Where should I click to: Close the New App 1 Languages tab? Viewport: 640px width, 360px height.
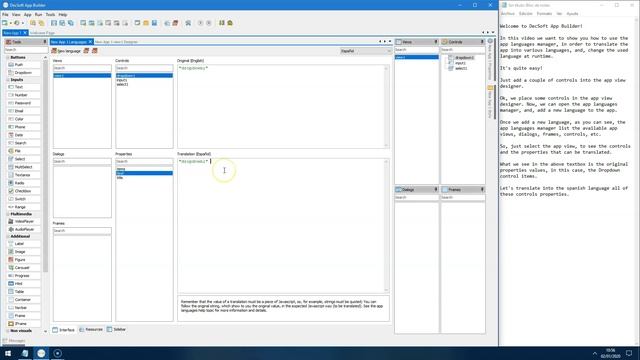coord(90,42)
